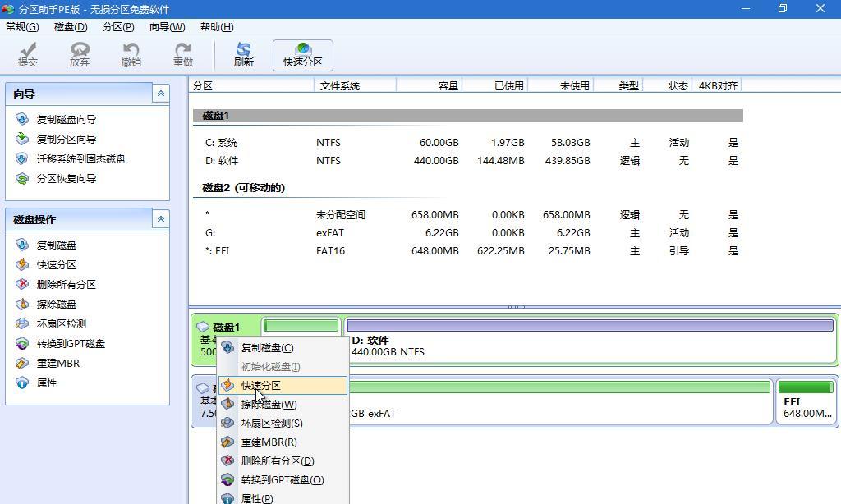Select the G: exFAT partition row
This screenshot has width=841, height=504.
(x=467, y=232)
